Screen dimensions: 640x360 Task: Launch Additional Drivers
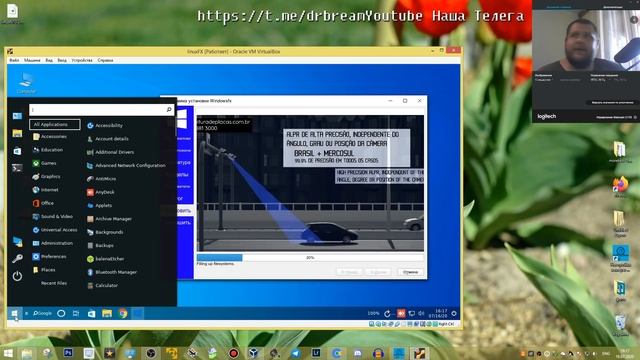coord(110,152)
